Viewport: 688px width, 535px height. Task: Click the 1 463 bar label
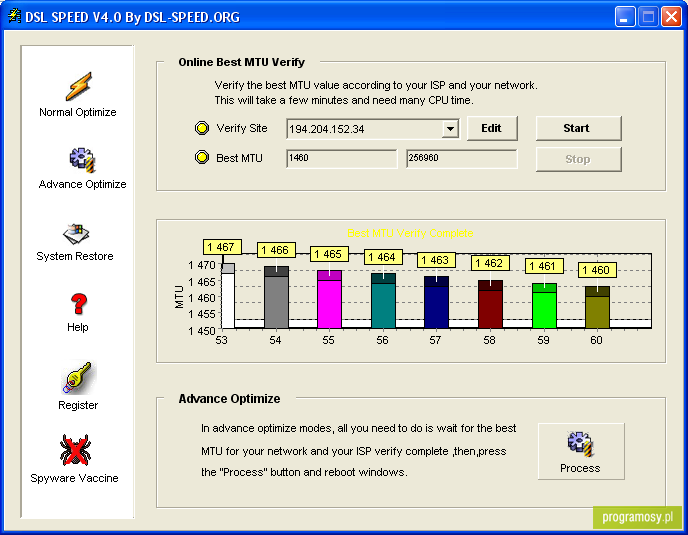click(436, 260)
